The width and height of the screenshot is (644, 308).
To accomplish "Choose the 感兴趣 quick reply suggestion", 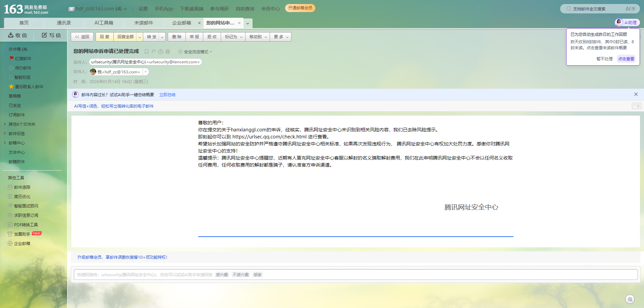I will [222, 275].
